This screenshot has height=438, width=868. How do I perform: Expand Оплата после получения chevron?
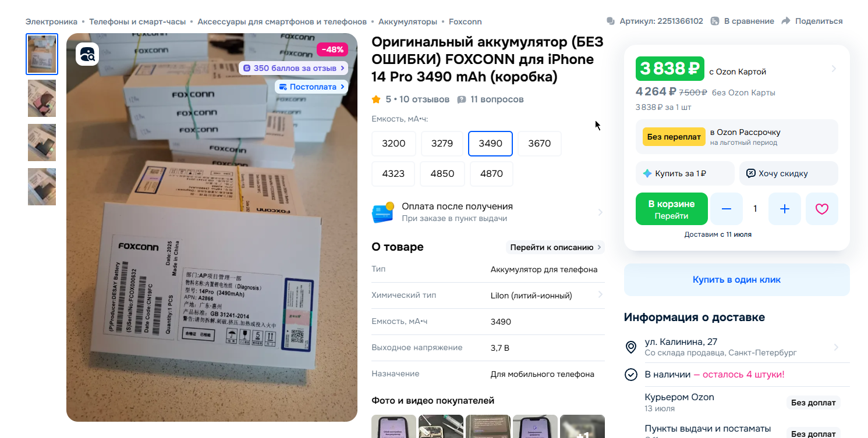pyautogui.click(x=600, y=212)
